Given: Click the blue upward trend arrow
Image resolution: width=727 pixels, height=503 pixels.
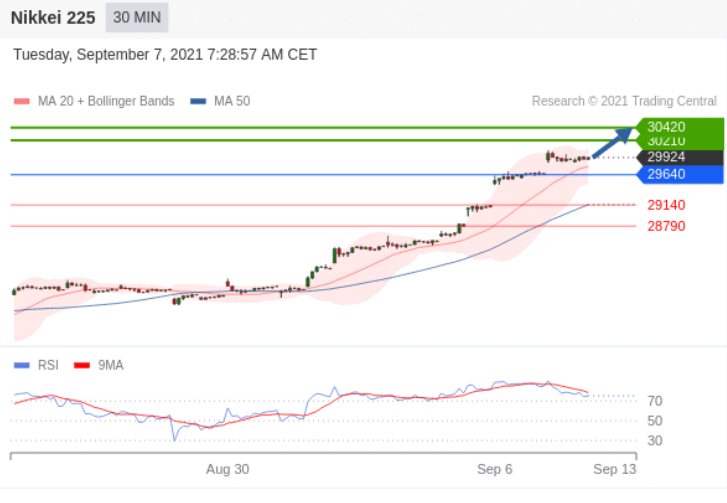Looking at the screenshot, I should [614, 143].
